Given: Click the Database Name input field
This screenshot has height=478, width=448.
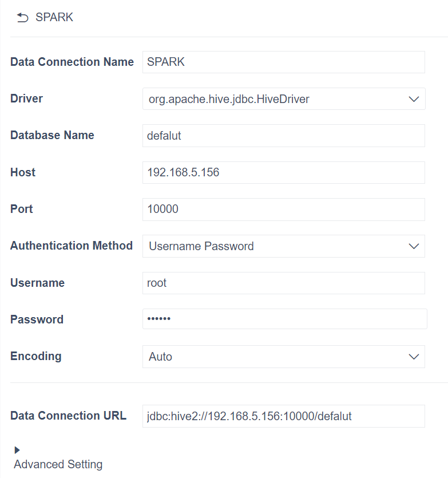Looking at the screenshot, I should [x=283, y=136].
